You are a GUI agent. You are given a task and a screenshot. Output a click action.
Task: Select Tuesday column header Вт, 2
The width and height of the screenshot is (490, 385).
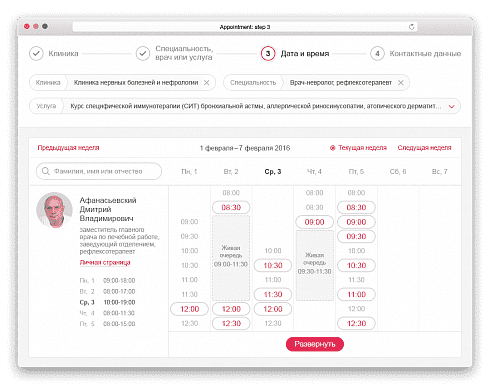[x=231, y=171]
